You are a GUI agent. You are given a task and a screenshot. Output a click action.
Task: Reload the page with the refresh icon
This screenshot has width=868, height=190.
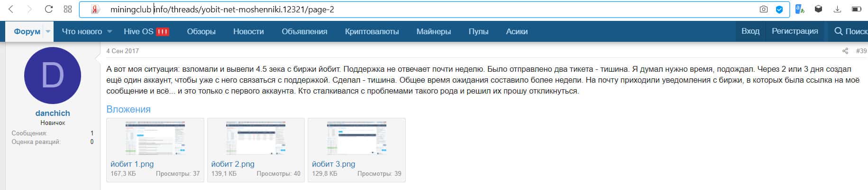[48, 9]
